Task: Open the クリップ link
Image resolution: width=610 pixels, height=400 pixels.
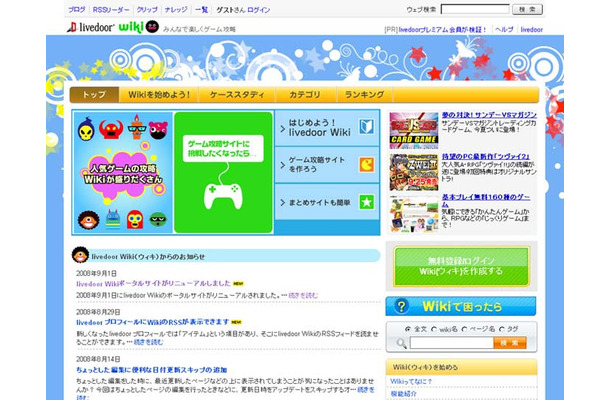Action: pyautogui.click(x=147, y=10)
